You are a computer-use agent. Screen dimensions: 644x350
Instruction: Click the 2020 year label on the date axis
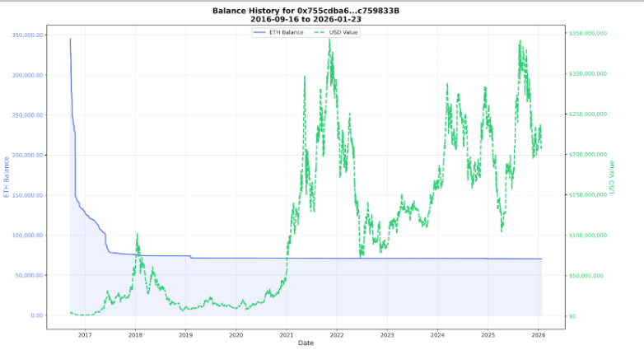pos(236,335)
